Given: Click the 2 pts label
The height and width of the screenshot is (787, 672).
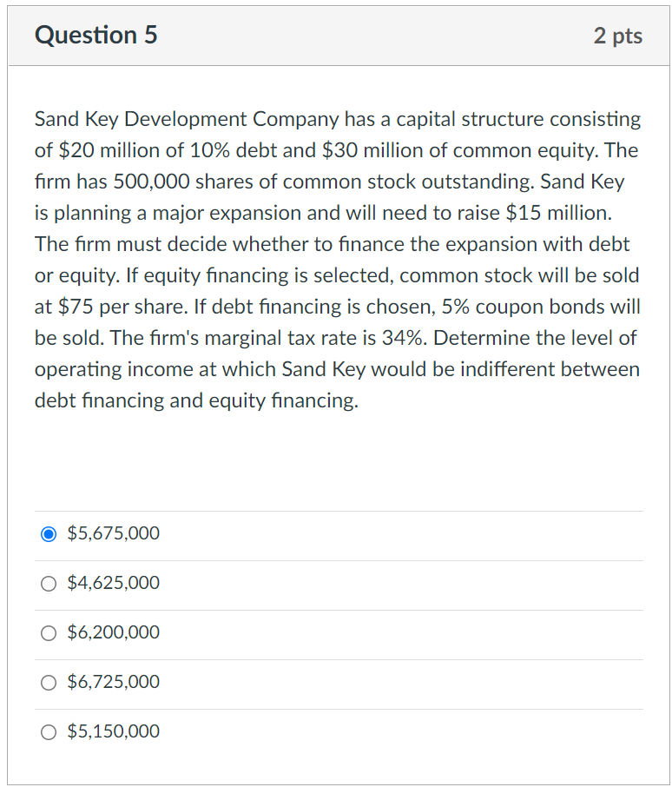Looking at the screenshot, I should coord(618,36).
